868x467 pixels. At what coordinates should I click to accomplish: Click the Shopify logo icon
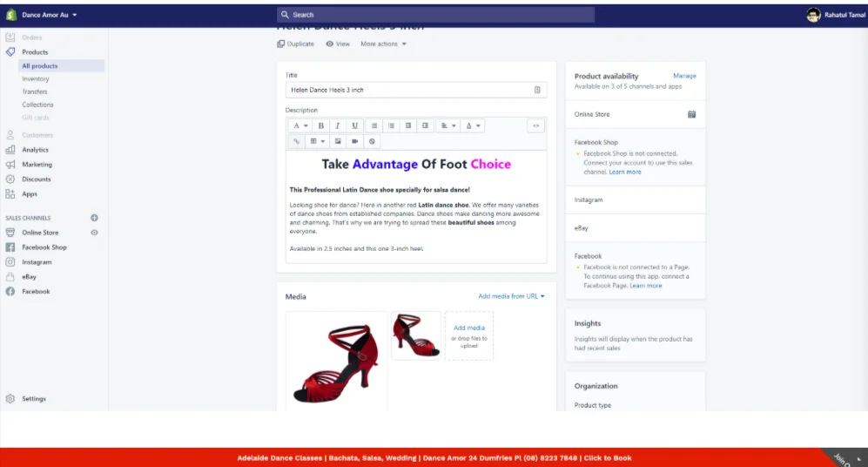click(11, 15)
